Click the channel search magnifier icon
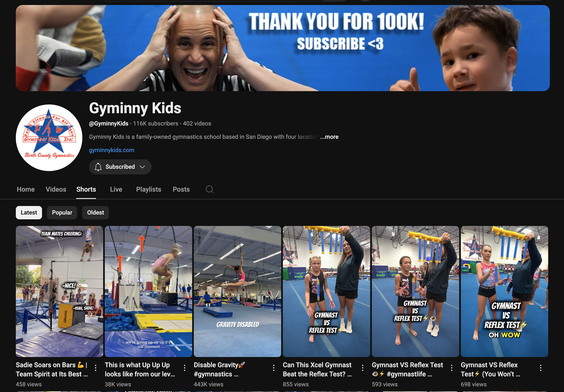 [x=209, y=189]
